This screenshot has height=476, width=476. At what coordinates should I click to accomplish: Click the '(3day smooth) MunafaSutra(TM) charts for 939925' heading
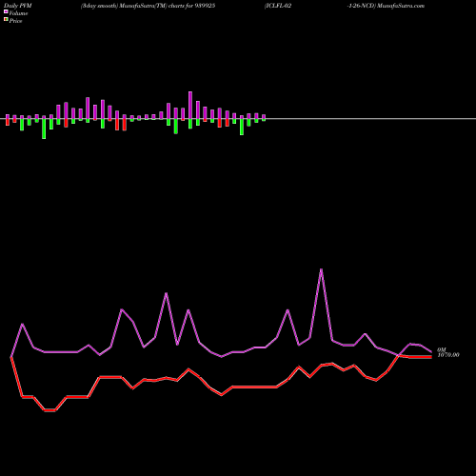(148, 6)
